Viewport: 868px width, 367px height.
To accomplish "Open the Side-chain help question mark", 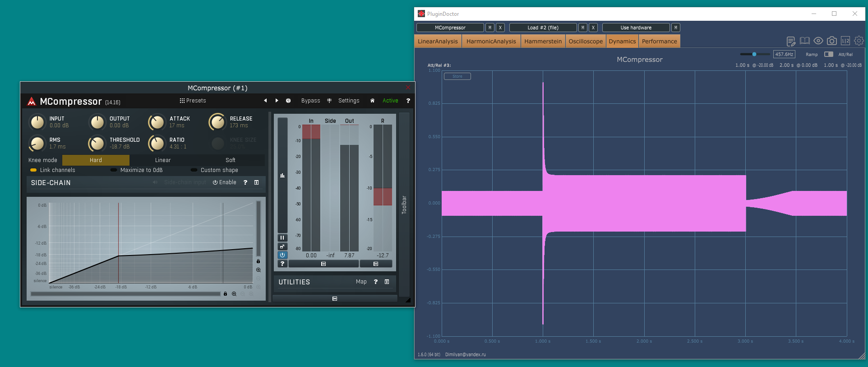I will click(245, 182).
